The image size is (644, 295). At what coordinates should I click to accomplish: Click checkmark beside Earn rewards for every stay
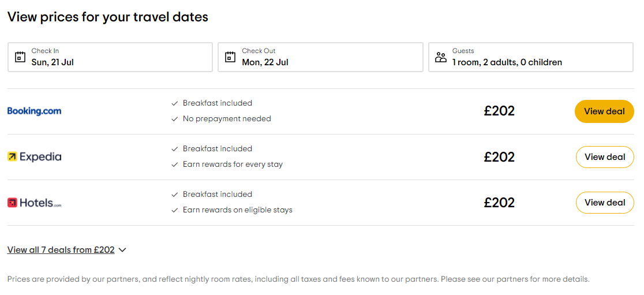click(x=175, y=165)
